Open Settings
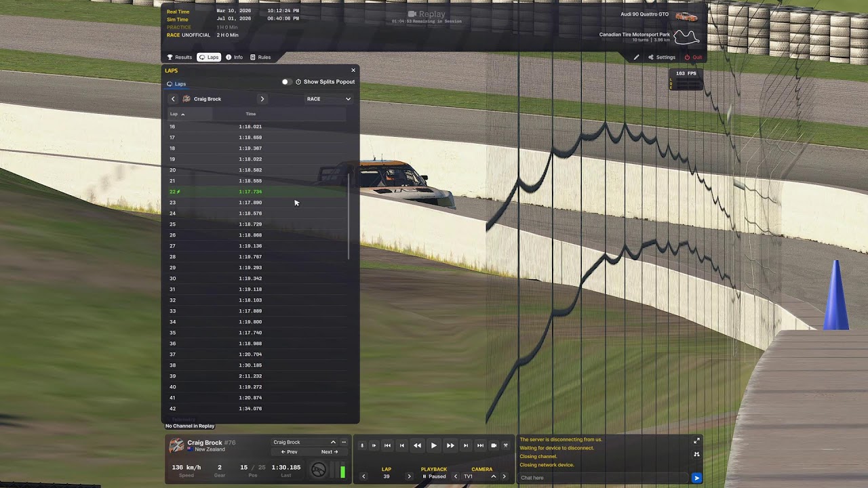Image resolution: width=868 pixels, height=488 pixels. pyautogui.click(x=662, y=58)
